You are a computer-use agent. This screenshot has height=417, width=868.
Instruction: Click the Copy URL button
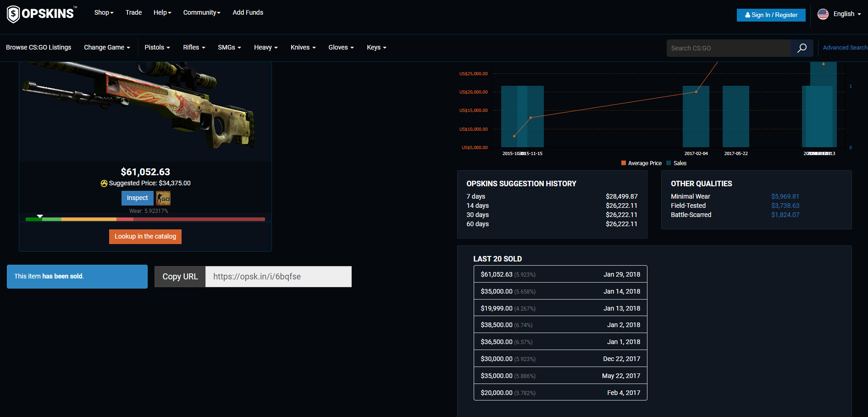click(x=180, y=277)
